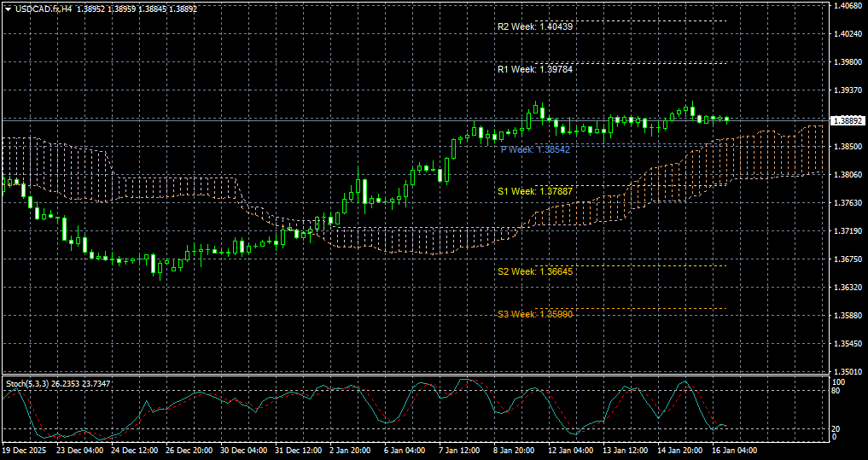Select the USDCAD.fx,H4 chart title text
Screen dimensions: 868x460
pyautogui.click(x=44, y=9)
